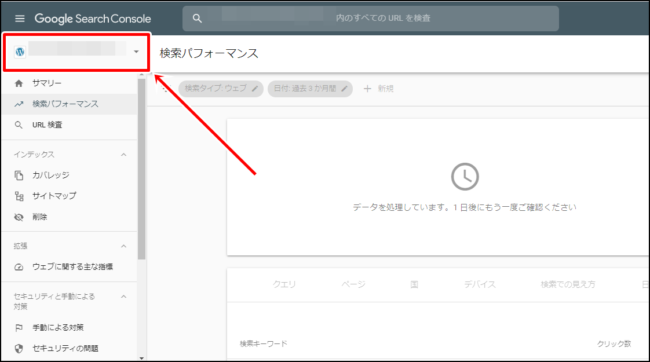Open サイトマップ page
650x362 pixels.
(69, 196)
